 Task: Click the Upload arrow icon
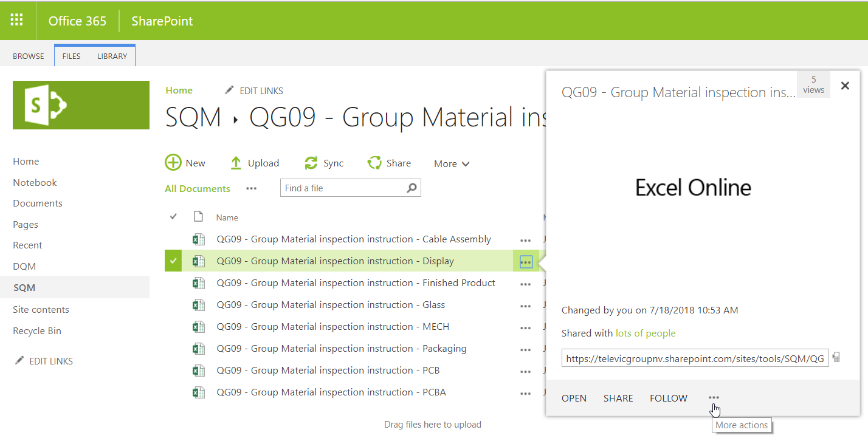pos(236,163)
